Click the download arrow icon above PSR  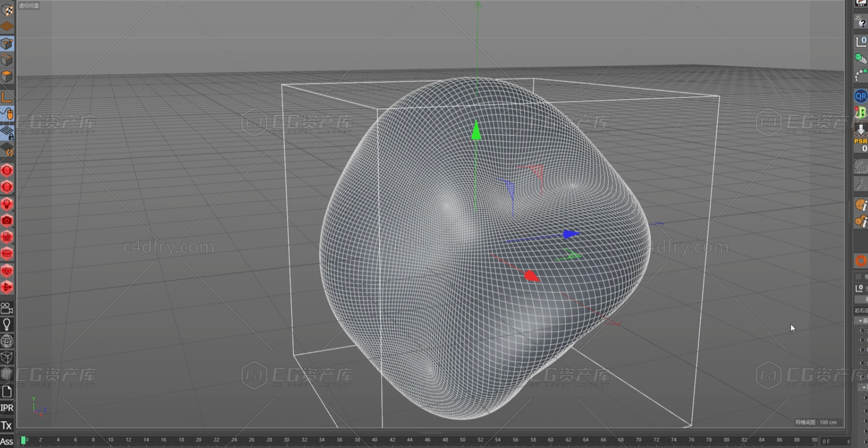coord(861,129)
